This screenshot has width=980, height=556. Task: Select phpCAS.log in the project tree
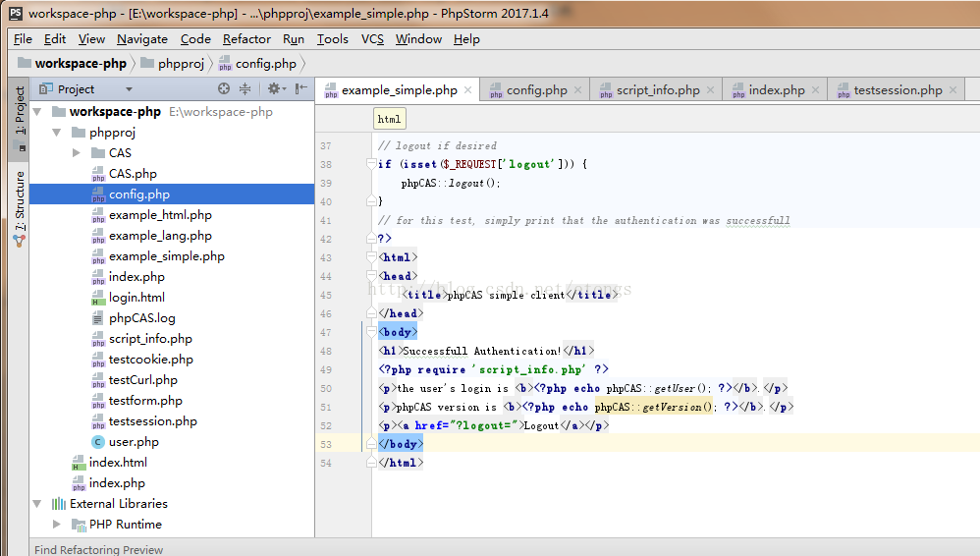pyautogui.click(x=141, y=317)
